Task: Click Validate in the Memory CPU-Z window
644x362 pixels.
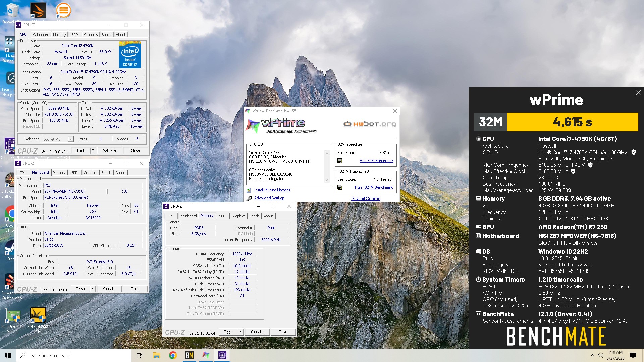Action: pos(257,332)
